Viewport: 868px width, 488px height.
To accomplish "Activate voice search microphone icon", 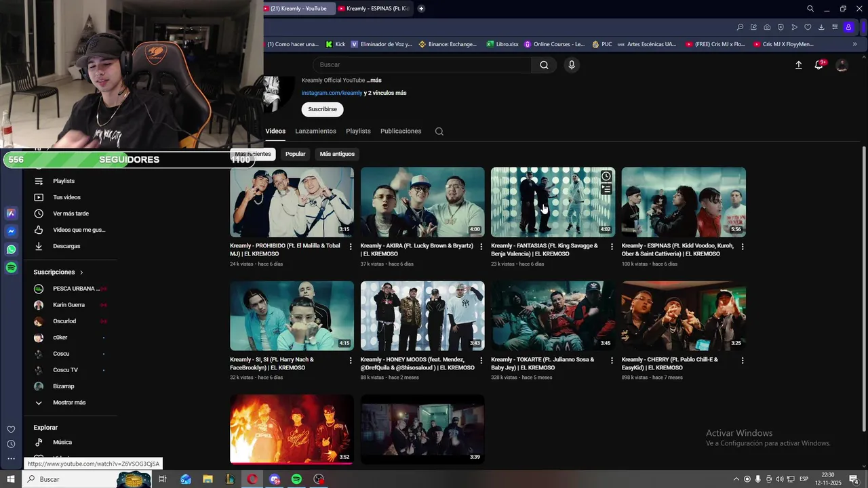I will (x=572, y=65).
